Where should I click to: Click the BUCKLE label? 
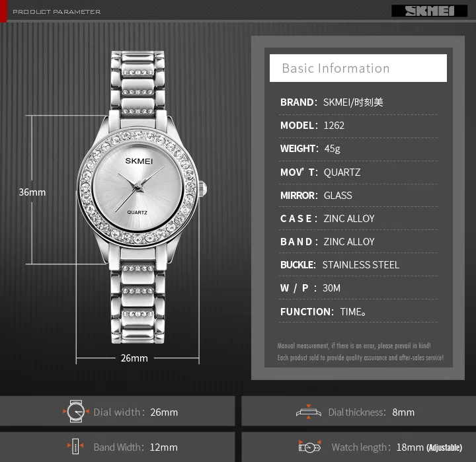[x=297, y=264]
